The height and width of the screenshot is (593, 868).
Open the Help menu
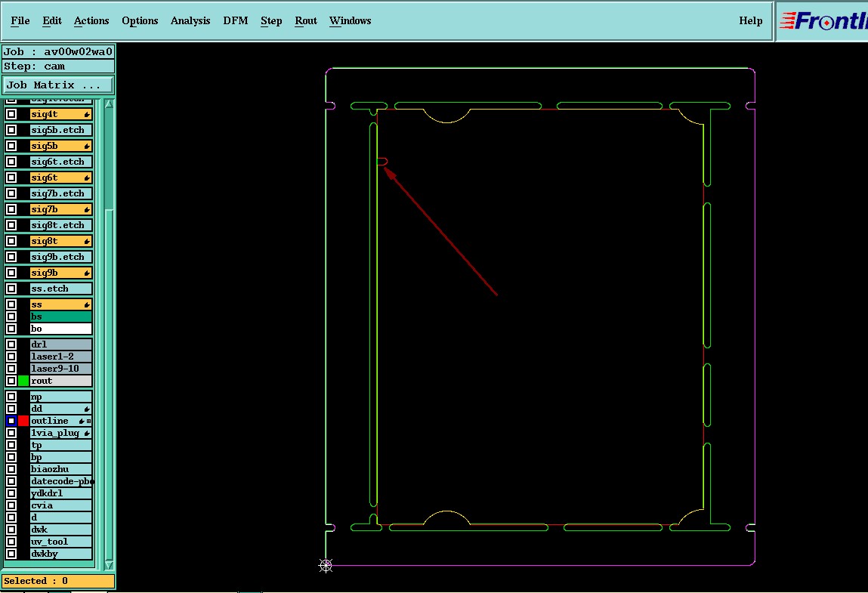coord(751,21)
